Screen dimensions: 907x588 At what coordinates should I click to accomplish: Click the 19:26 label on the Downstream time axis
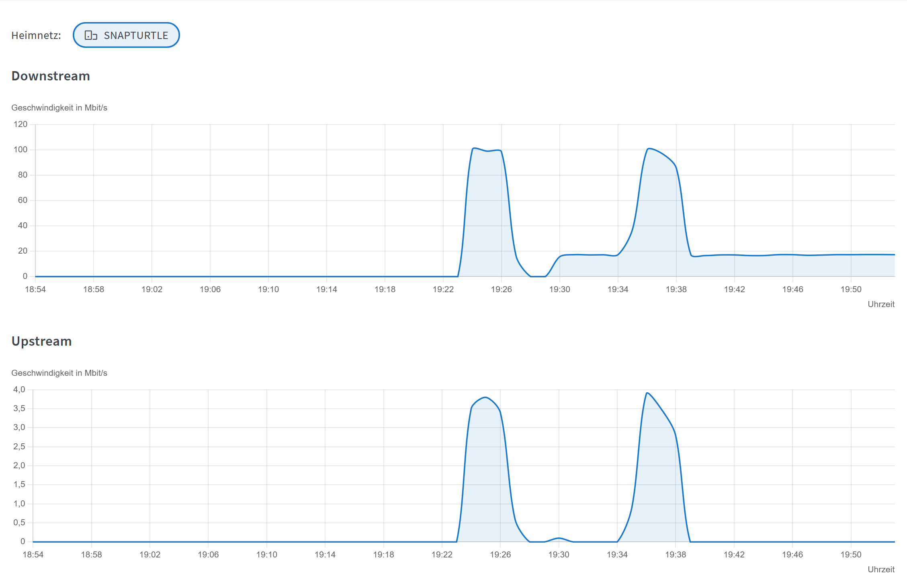click(x=501, y=289)
